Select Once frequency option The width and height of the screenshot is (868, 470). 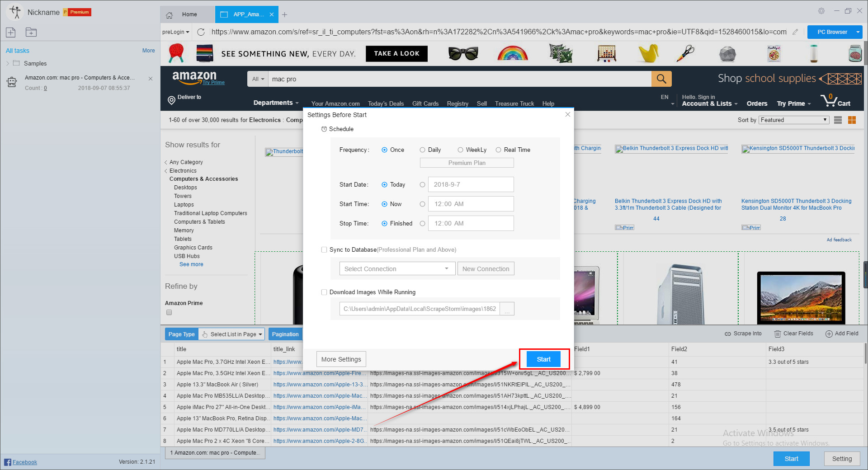[385, 150]
